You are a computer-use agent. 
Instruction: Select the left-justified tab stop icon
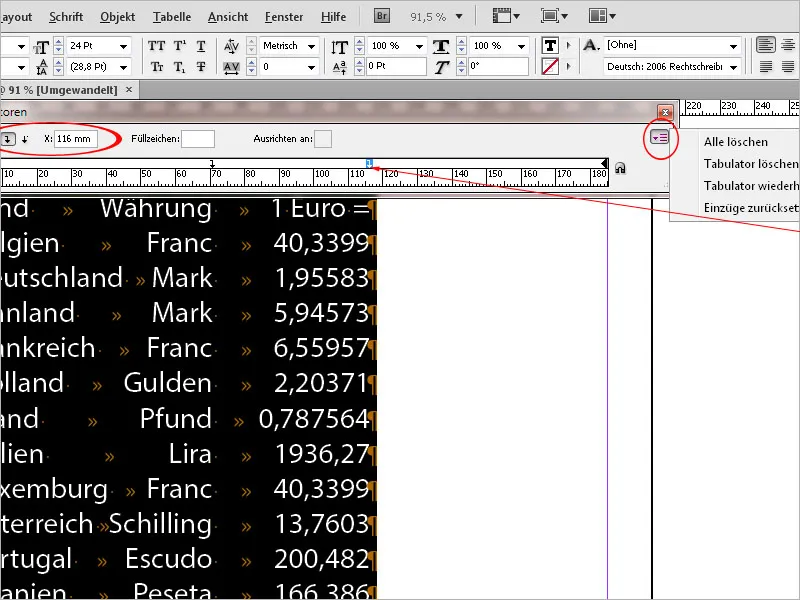click(8, 139)
